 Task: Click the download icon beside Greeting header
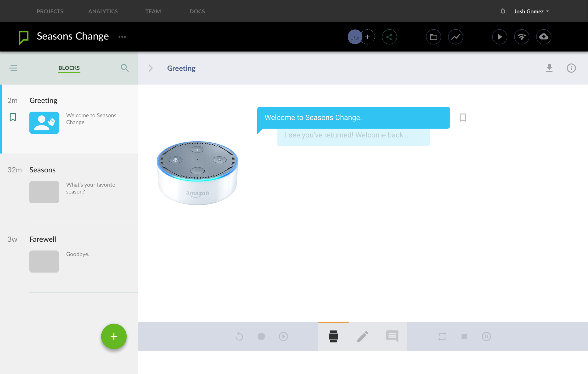(x=549, y=68)
